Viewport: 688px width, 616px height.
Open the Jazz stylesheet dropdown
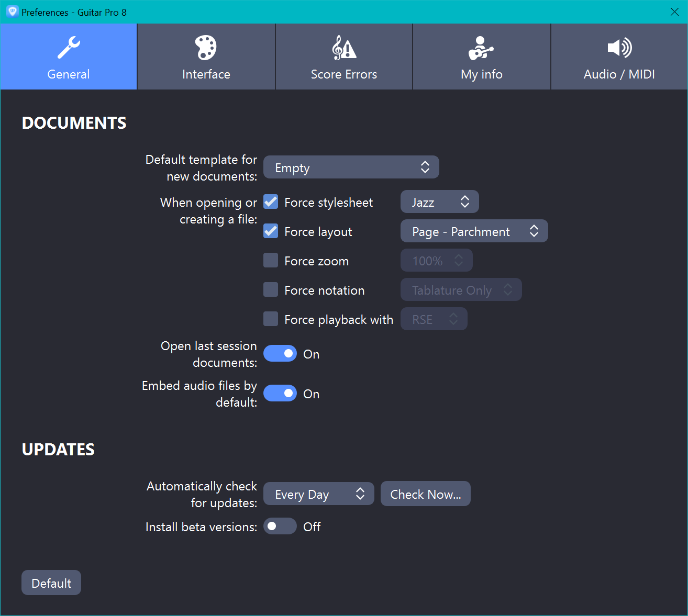(x=440, y=201)
